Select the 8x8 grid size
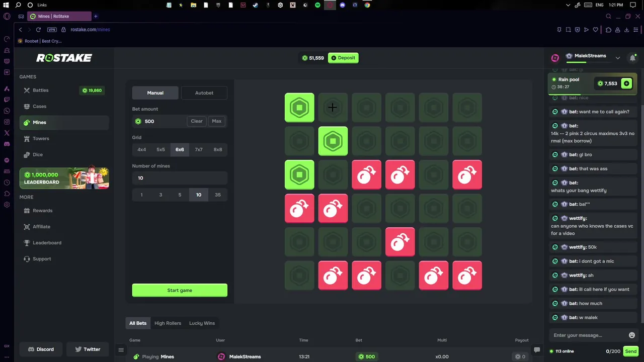 click(218, 150)
